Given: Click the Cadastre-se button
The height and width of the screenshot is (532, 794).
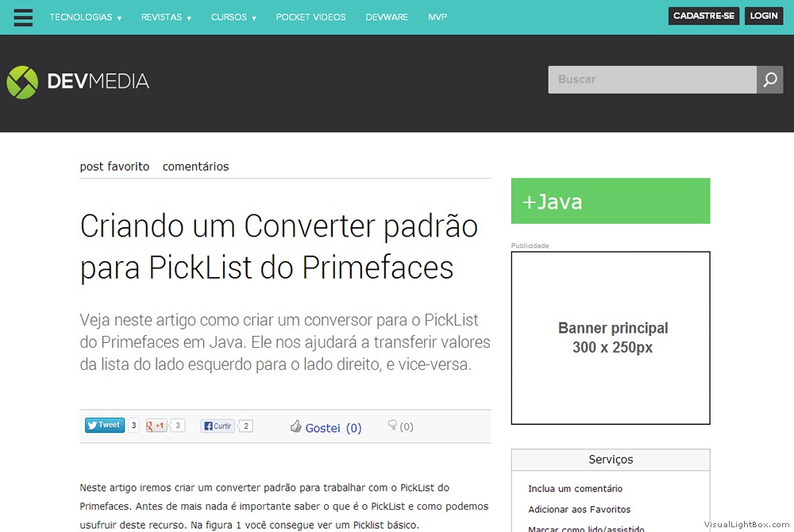Looking at the screenshot, I should [x=703, y=16].
